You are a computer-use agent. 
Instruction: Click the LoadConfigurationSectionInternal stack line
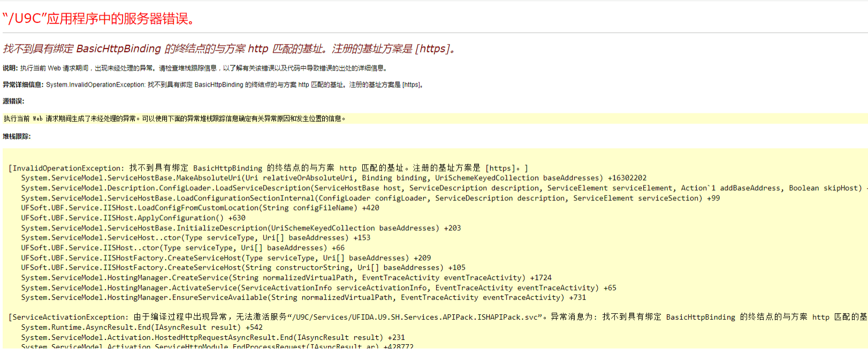[x=369, y=198]
